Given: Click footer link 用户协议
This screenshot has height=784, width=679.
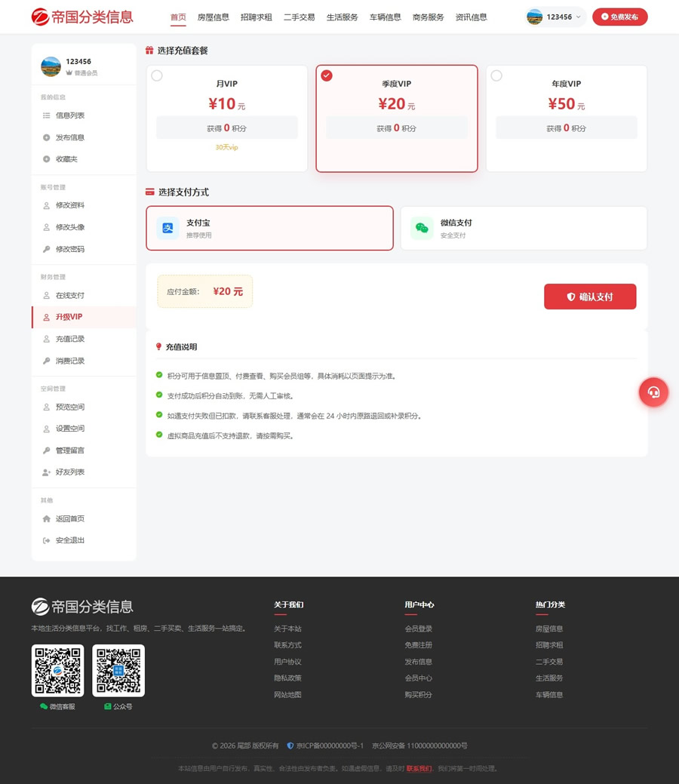Looking at the screenshot, I should [287, 662].
